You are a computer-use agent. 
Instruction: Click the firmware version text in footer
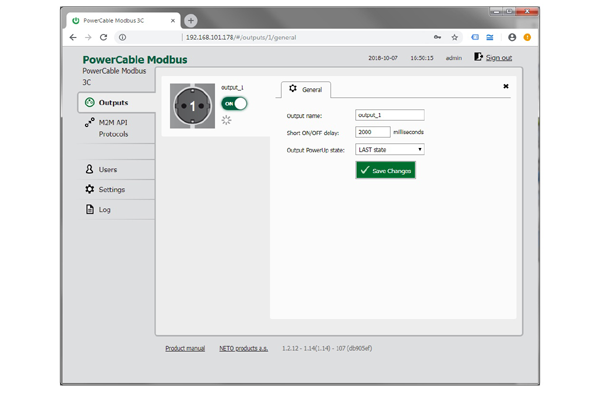tap(327, 348)
